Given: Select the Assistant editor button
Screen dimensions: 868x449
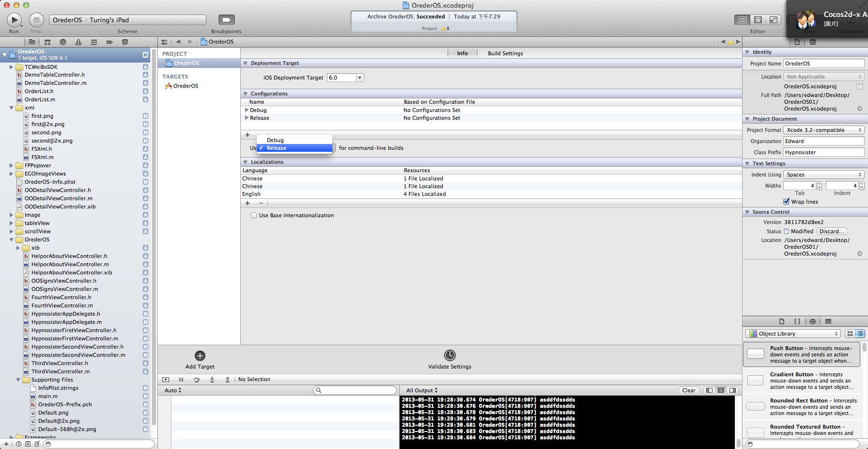Looking at the screenshot, I should 758,20.
